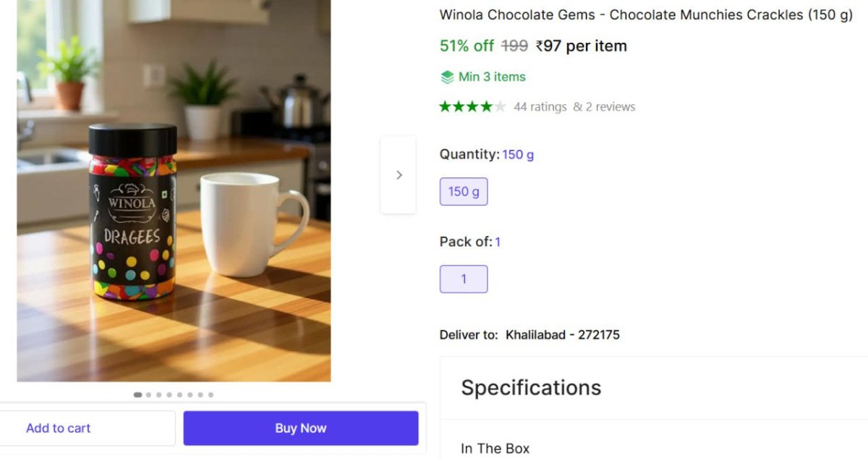The width and height of the screenshot is (868, 461).
Task: Click the Winola Chocolate Gems product title
Action: point(646,15)
